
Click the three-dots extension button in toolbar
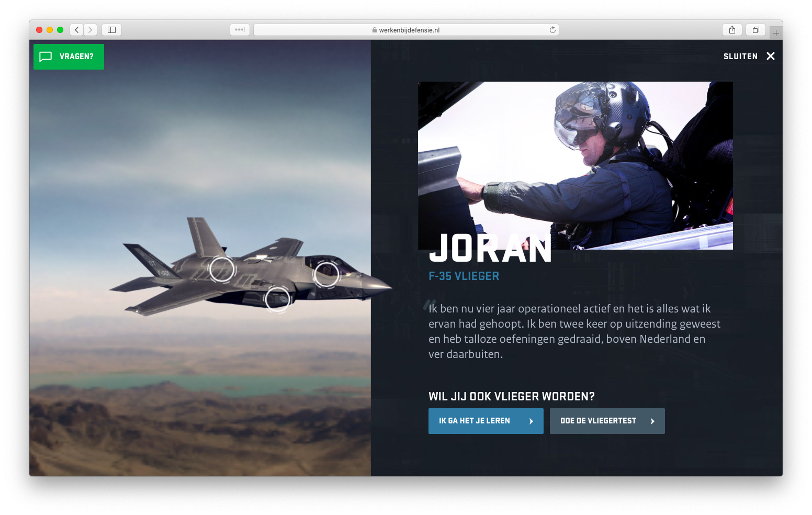[240, 30]
